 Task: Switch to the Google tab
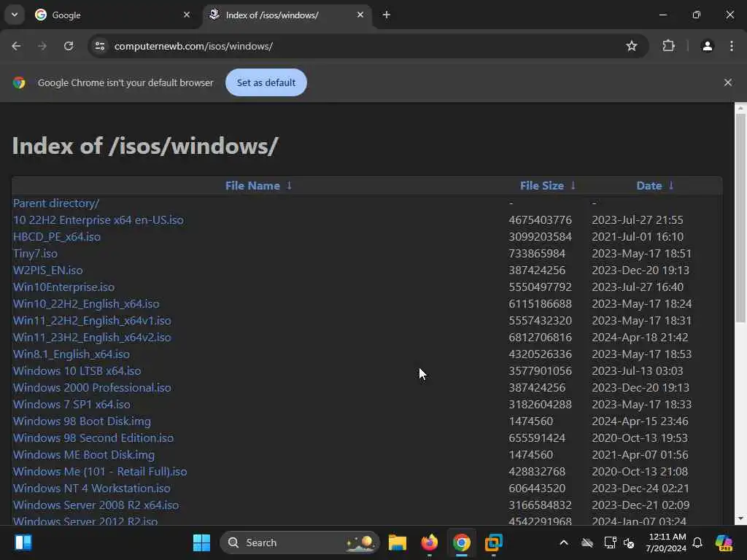point(112,15)
